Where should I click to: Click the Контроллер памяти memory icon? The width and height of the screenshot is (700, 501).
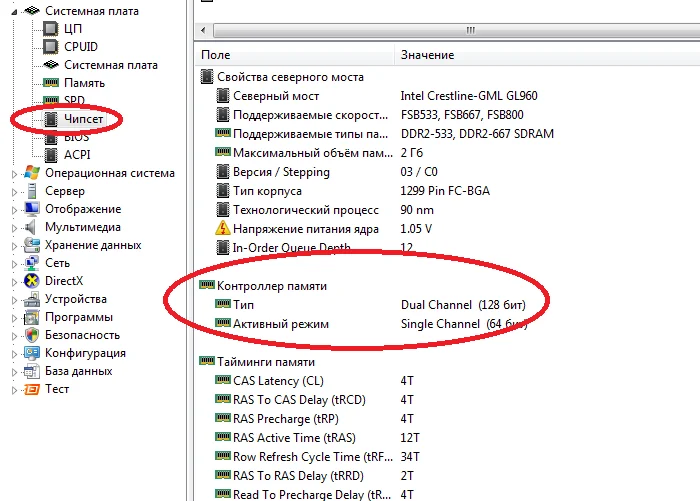(207, 284)
